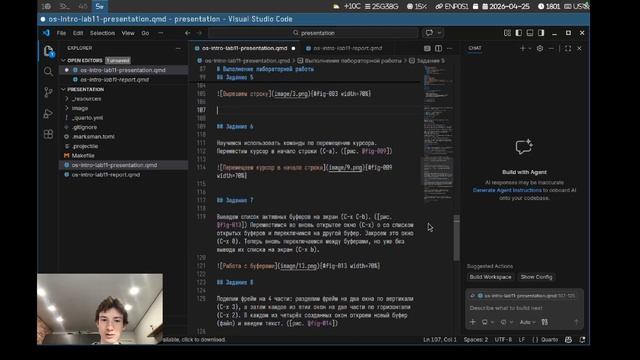Open the Run and Debug view

point(48,113)
